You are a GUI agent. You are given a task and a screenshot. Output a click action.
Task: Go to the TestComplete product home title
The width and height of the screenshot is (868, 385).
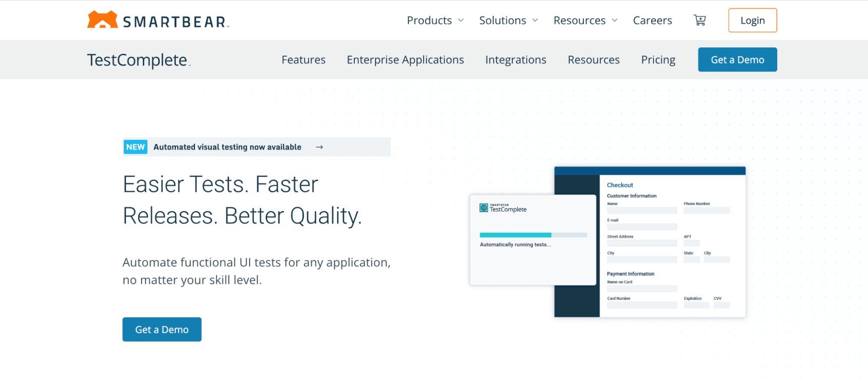tap(138, 60)
